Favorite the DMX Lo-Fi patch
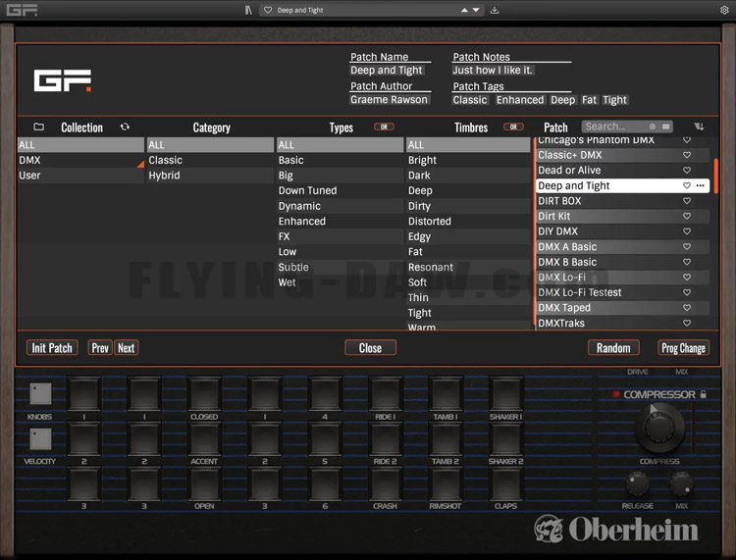Screen dimensions: 736x560 (687, 277)
